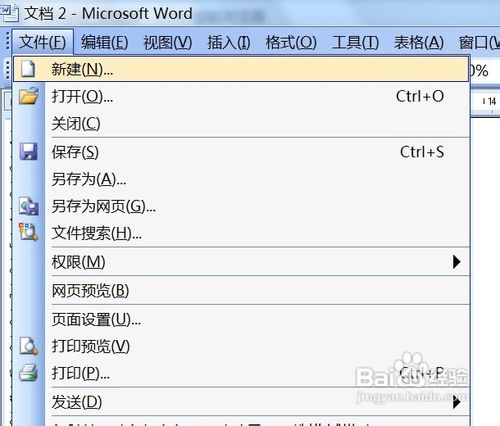Click the File Search icon
Viewport: 500px width, 426px height.
click(x=28, y=232)
